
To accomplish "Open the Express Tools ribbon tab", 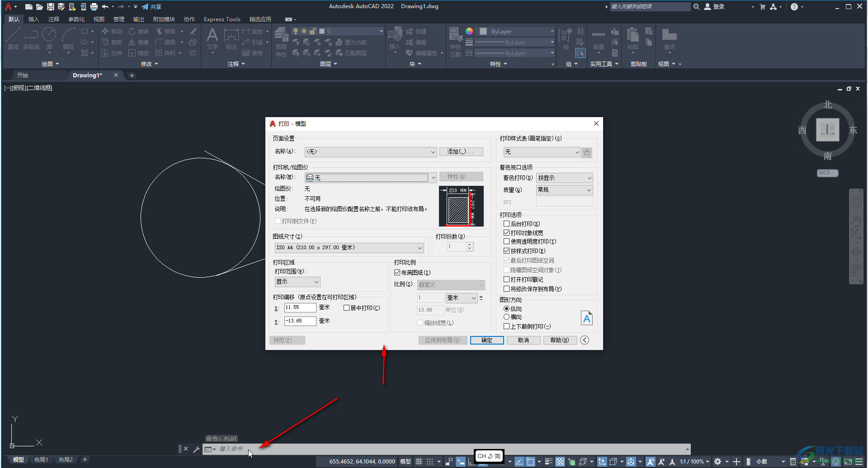I will coord(222,19).
